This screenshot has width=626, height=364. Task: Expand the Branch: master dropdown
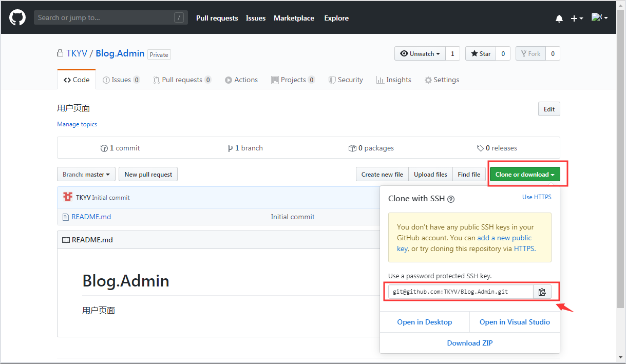tap(86, 174)
